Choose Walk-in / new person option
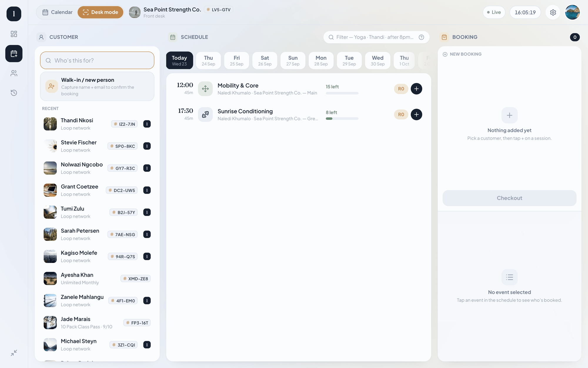Viewport: 588px width, 368px height. click(x=97, y=86)
